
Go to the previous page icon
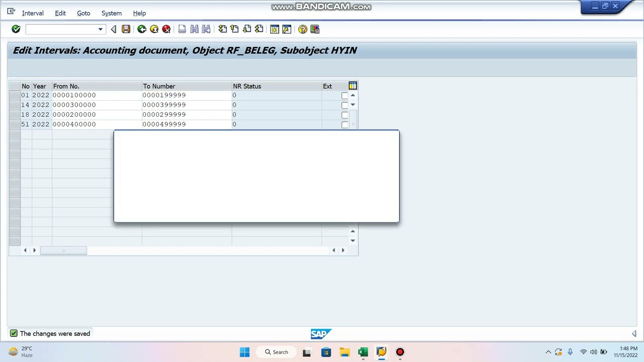(234, 29)
